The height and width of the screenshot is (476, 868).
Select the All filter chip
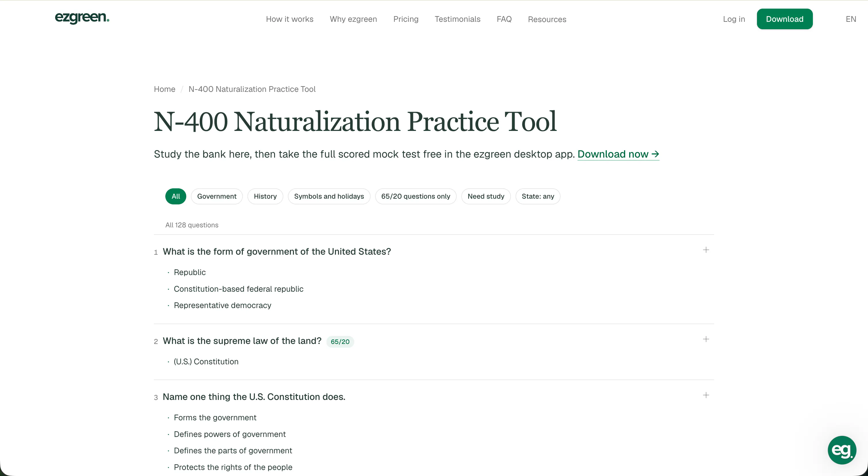tap(176, 196)
